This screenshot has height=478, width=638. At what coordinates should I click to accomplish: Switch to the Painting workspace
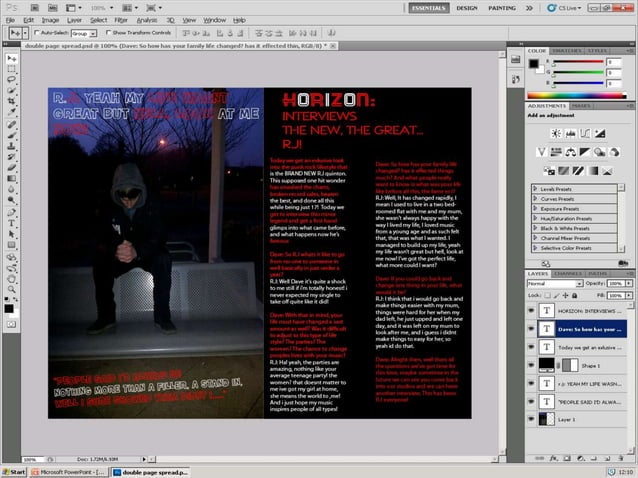pyautogui.click(x=502, y=8)
